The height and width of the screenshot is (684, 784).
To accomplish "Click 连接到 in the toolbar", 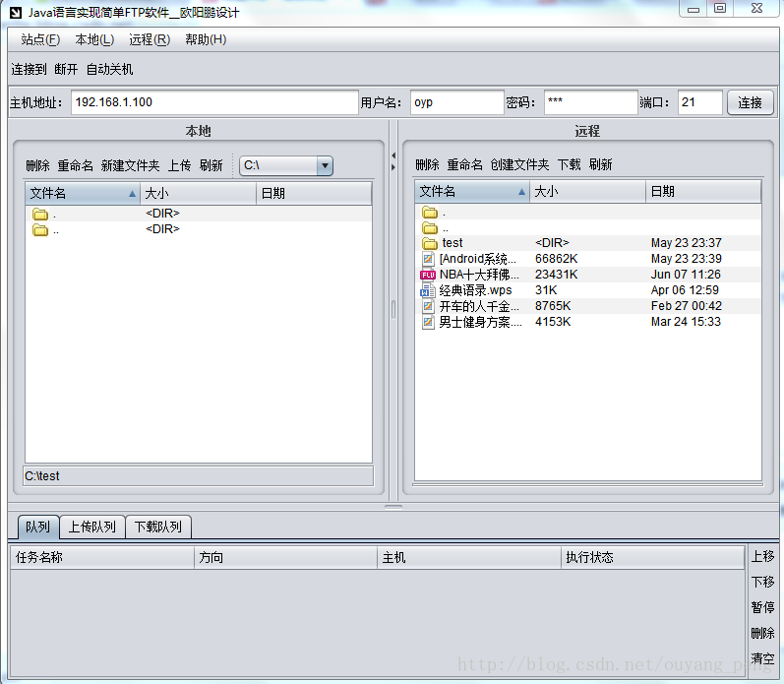I will tap(29, 69).
